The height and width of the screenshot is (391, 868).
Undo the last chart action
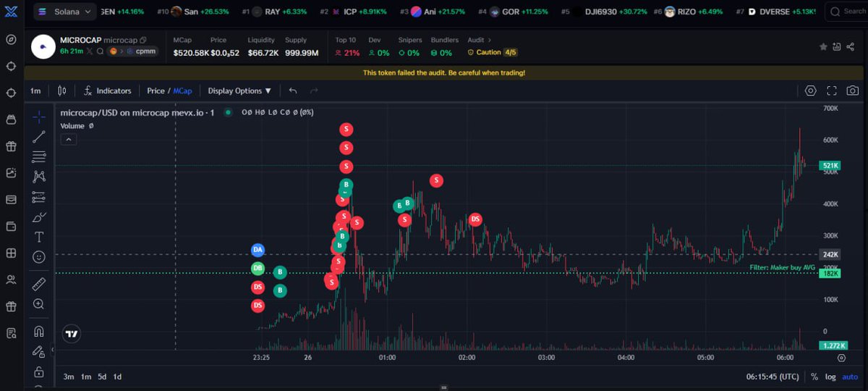point(293,91)
